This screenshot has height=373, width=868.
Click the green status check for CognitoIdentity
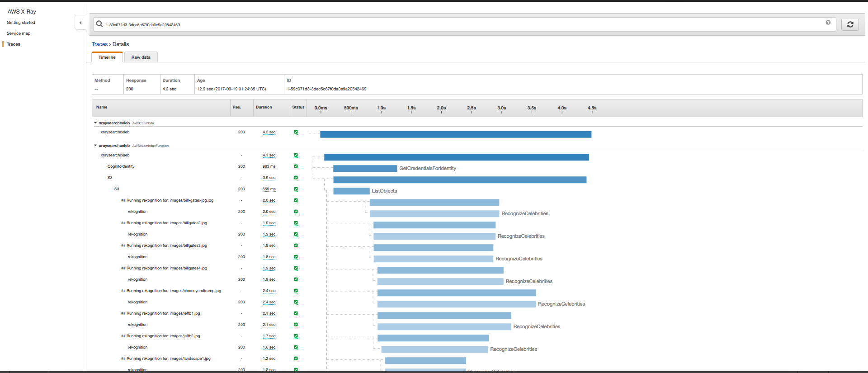pyautogui.click(x=296, y=166)
